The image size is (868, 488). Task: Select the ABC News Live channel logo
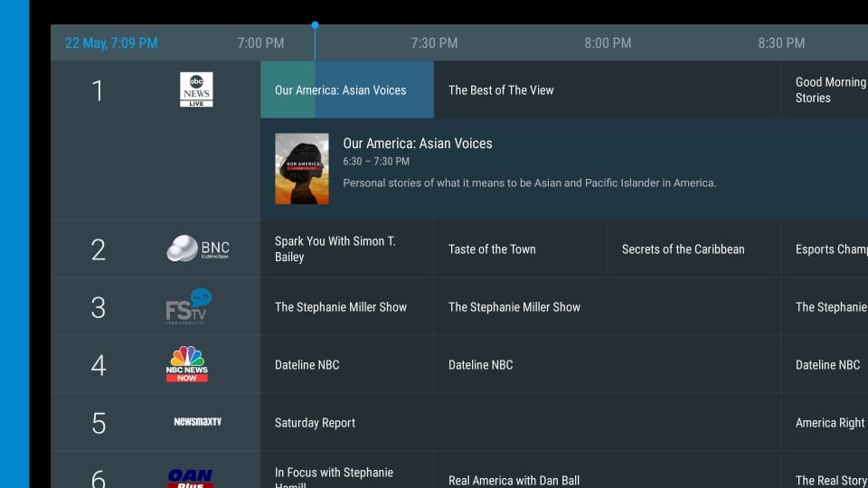pyautogui.click(x=196, y=89)
